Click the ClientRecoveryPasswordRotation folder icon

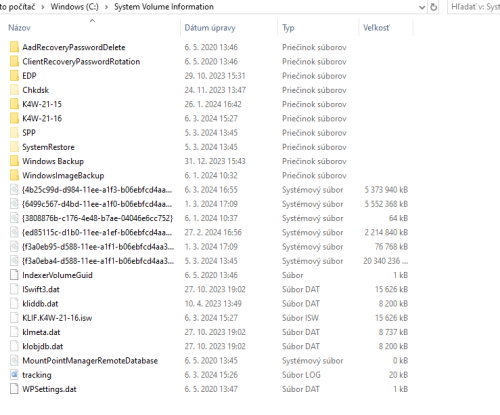pyautogui.click(x=14, y=62)
